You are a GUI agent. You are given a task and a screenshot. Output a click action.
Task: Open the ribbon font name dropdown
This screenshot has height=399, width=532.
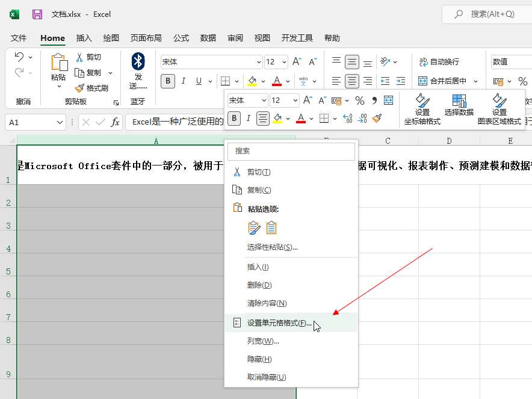pos(259,62)
